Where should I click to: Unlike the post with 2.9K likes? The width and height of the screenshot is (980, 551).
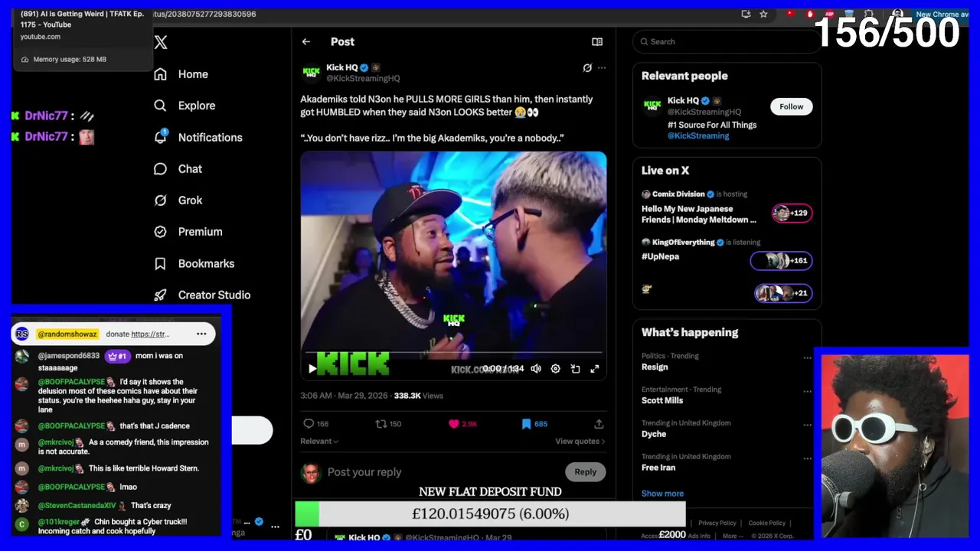[x=462, y=424]
